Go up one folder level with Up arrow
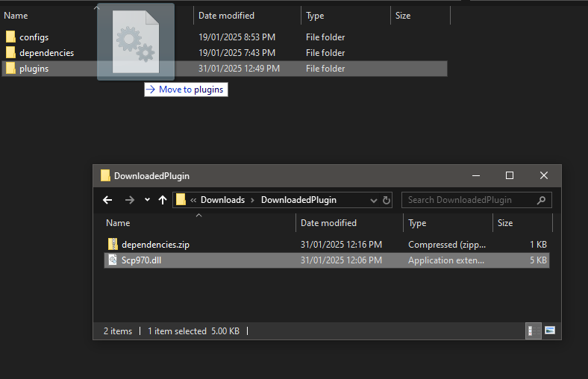This screenshot has height=379, width=588. pos(163,200)
